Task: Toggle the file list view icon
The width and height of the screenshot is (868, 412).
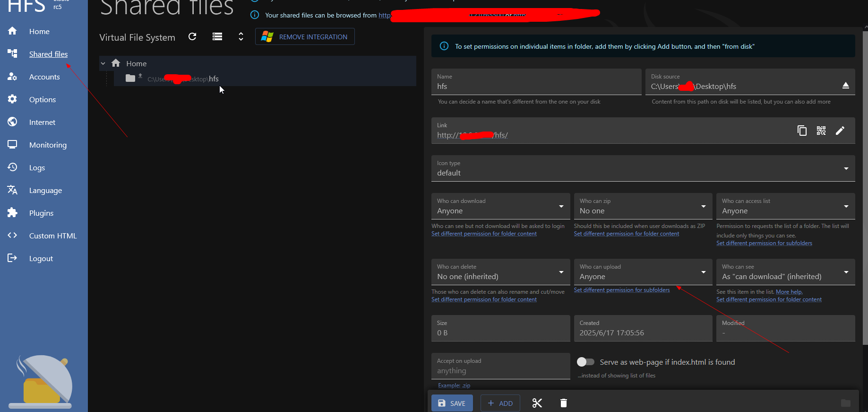Action: 217,36
